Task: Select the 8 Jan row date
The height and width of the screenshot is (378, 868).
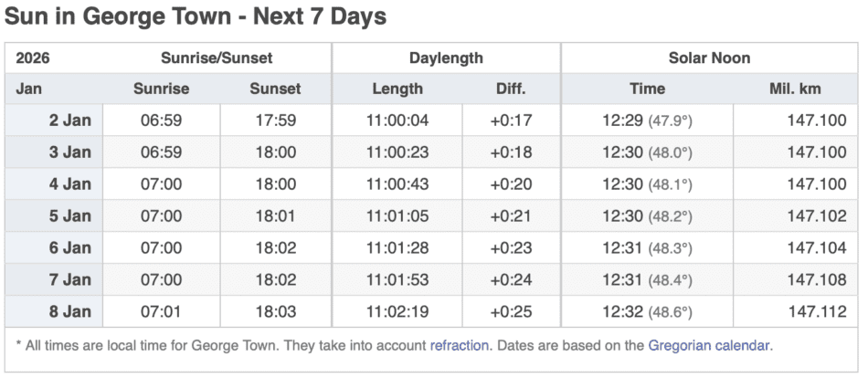Action: pyautogui.click(x=70, y=312)
